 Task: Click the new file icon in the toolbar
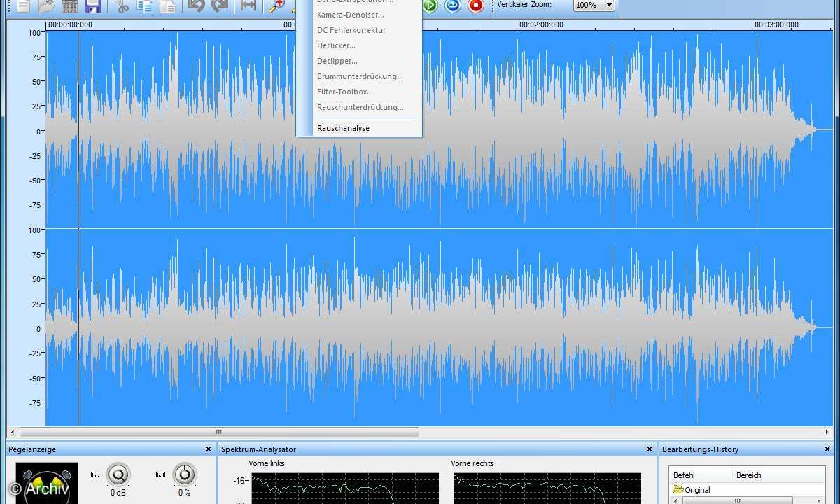coord(24,6)
